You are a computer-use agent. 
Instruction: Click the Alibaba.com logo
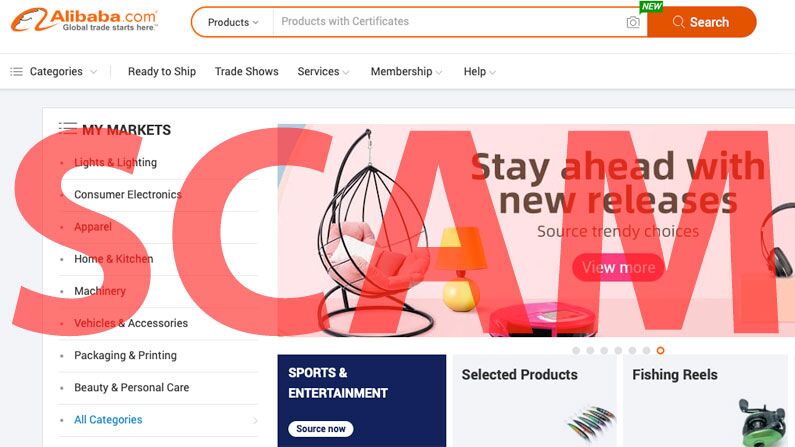tap(84, 20)
